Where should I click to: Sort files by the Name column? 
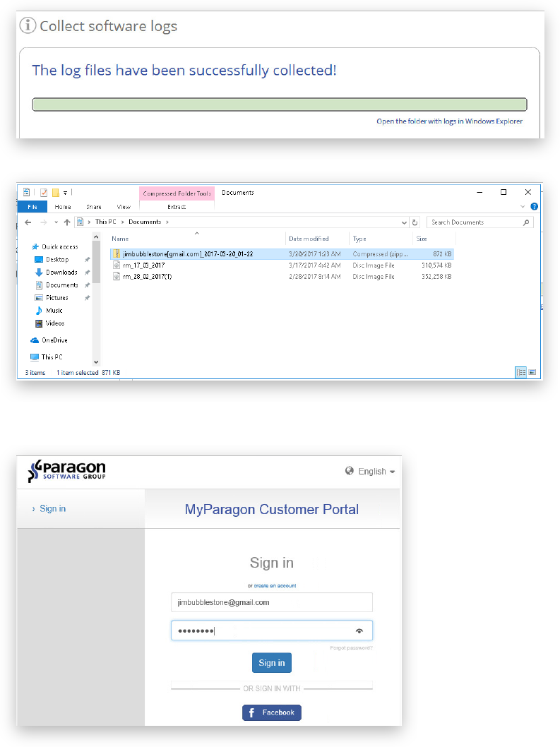120,239
